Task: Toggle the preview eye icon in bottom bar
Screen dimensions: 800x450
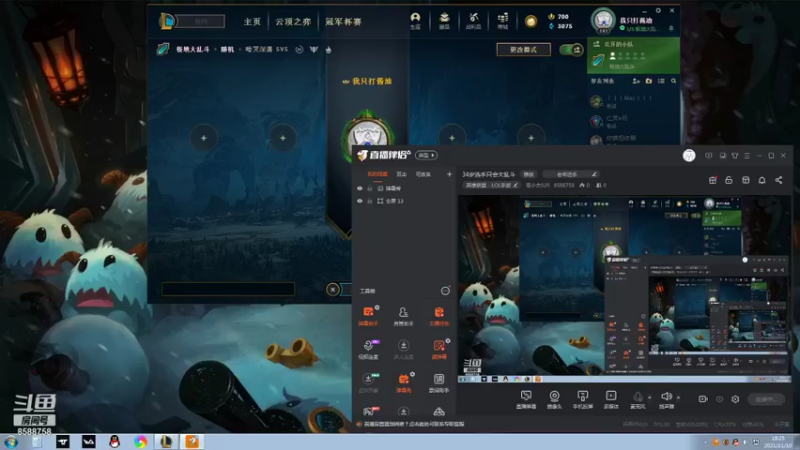Action: (x=719, y=399)
